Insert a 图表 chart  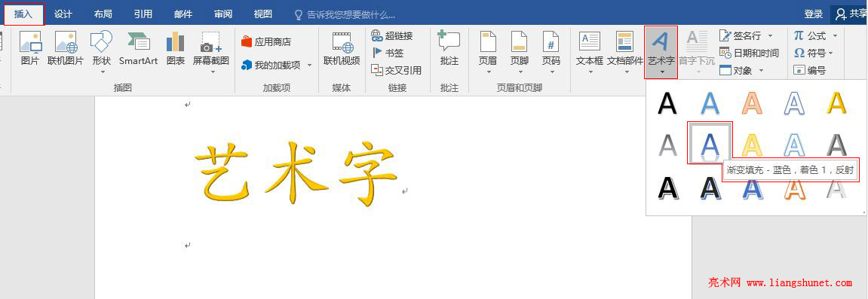(x=176, y=49)
